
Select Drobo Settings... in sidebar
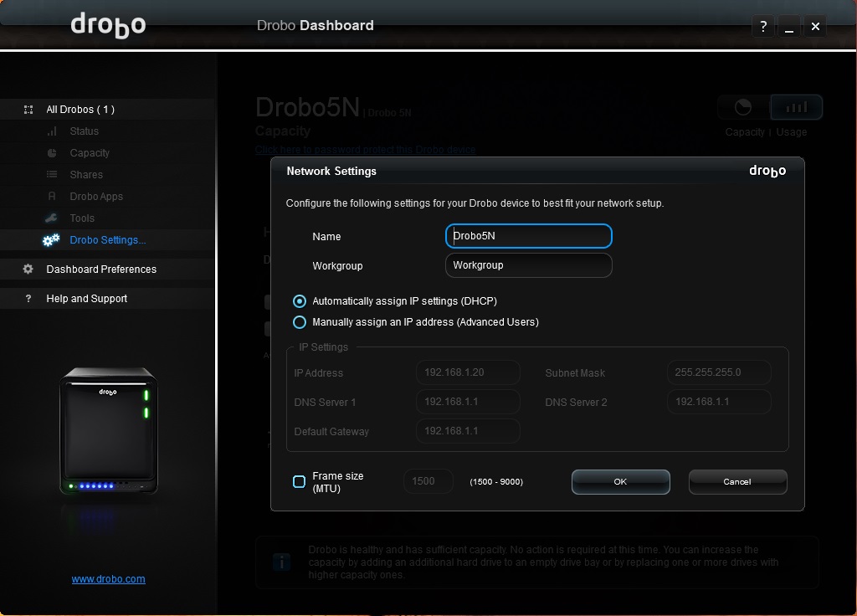108,240
